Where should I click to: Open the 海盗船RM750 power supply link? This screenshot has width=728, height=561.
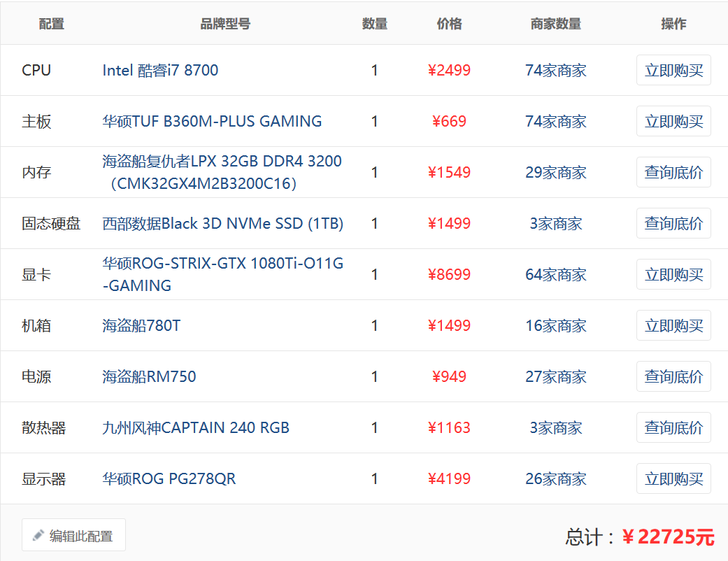coord(149,376)
